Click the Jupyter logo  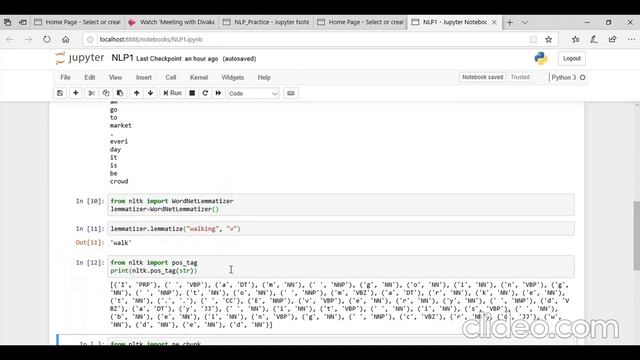coord(80,58)
